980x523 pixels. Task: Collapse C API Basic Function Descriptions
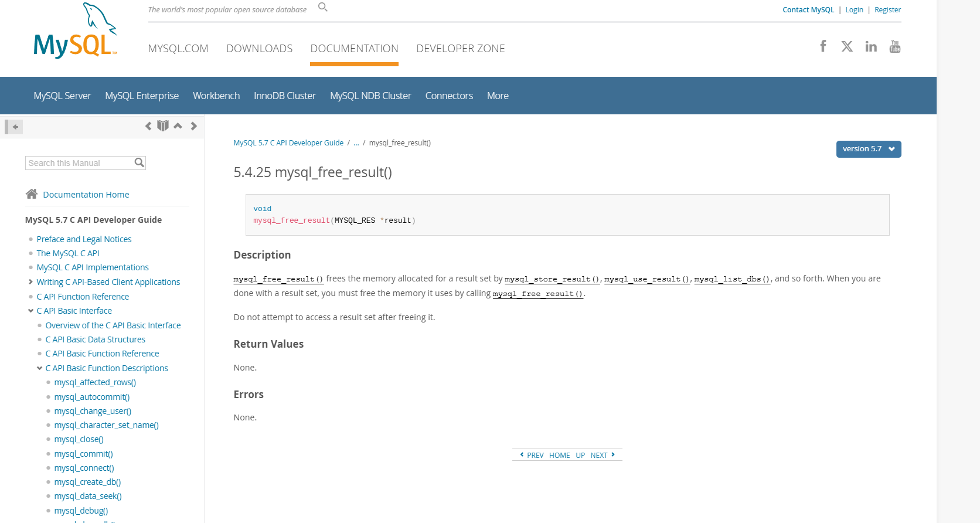40,368
